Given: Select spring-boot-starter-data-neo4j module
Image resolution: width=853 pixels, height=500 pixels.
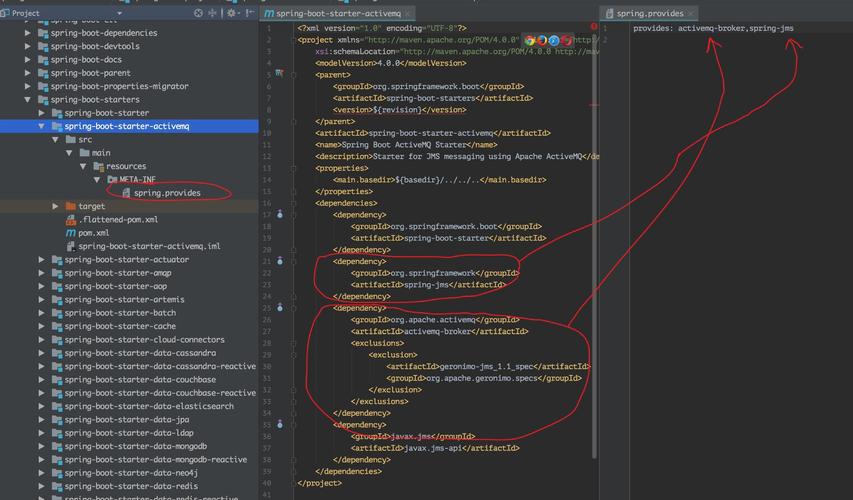Looking at the screenshot, I should click(x=131, y=473).
